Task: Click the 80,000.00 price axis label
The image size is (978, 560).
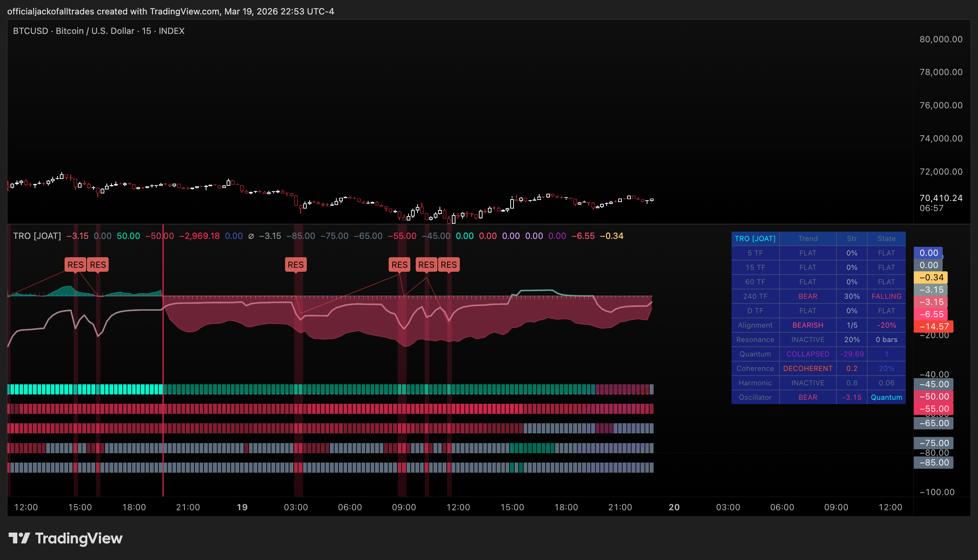Action: [941, 39]
